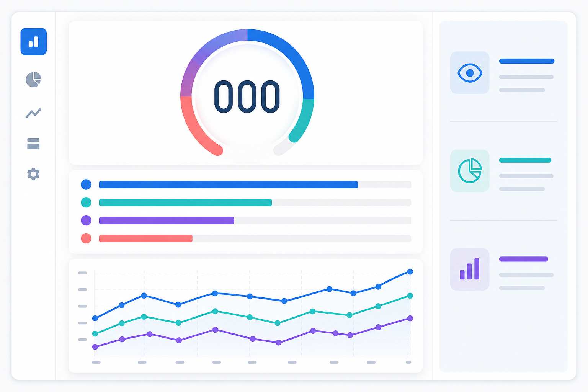The height and width of the screenshot is (392, 588).
Task: Click the blue eye icon tile
Action: (x=470, y=73)
